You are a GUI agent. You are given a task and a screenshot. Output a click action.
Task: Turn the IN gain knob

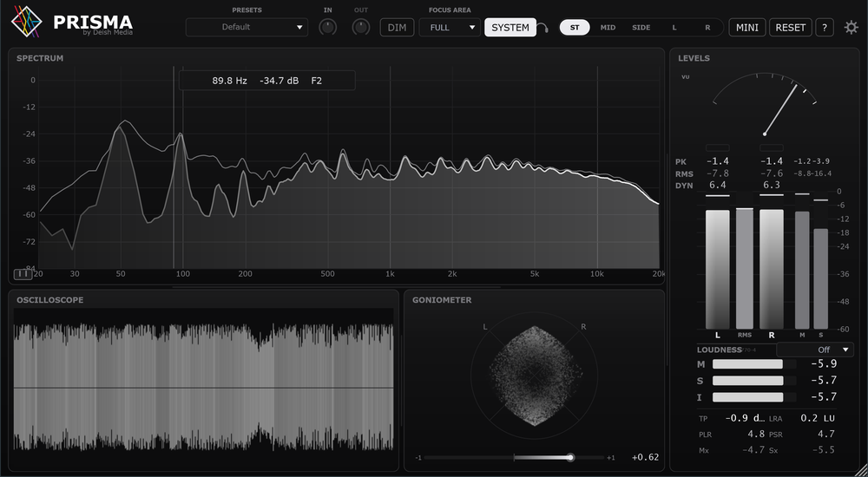(x=328, y=27)
